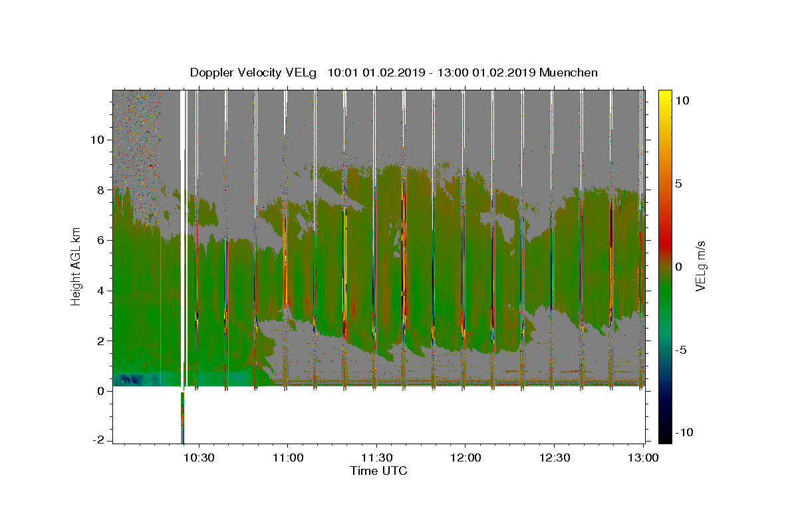Click the plot title Doppler Velocity VELg
The width and height of the screenshot is (798, 532).
tap(254, 72)
